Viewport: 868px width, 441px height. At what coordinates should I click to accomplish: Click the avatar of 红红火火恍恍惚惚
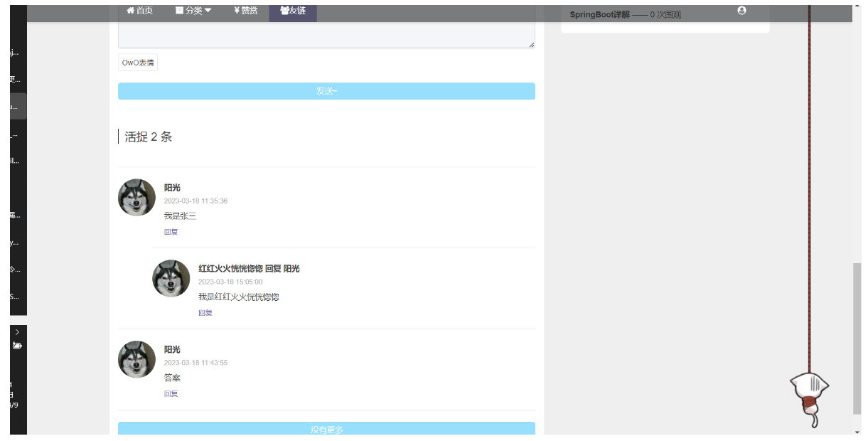pos(171,278)
